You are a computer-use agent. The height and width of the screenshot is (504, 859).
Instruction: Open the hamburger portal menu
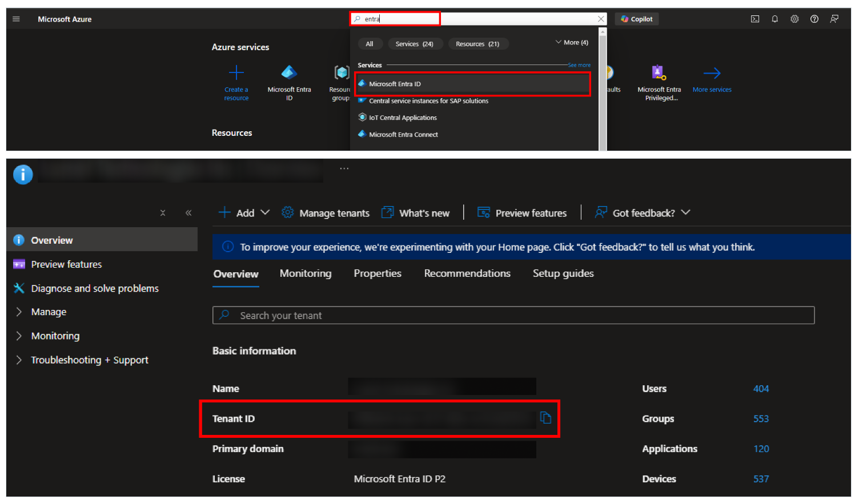(x=16, y=19)
